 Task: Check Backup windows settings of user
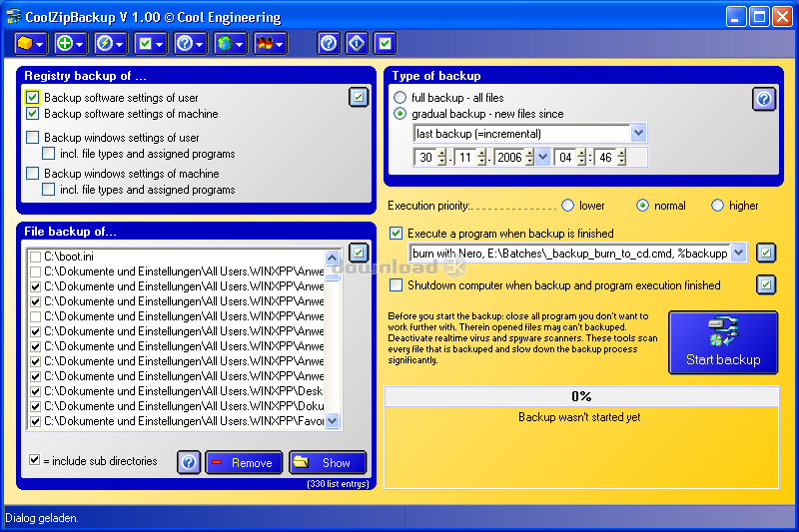point(33,137)
